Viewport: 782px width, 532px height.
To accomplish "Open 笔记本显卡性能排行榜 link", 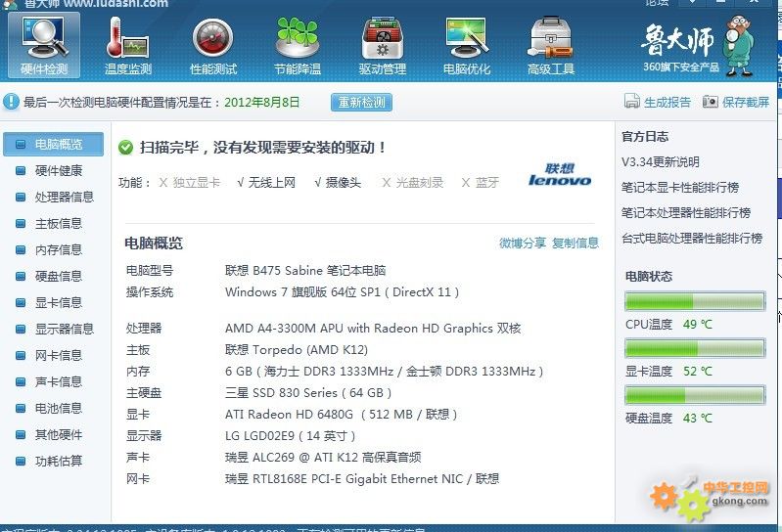I will pyautogui.click(x=680, y=188).
